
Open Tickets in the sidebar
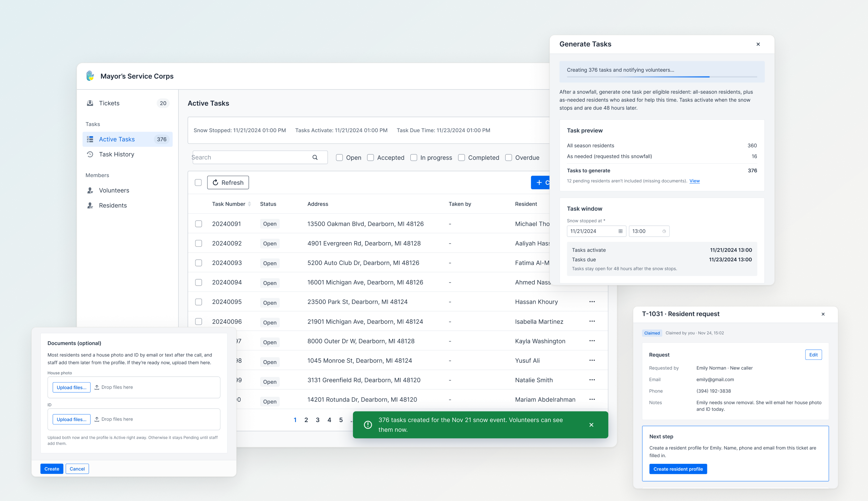(128, 103)
